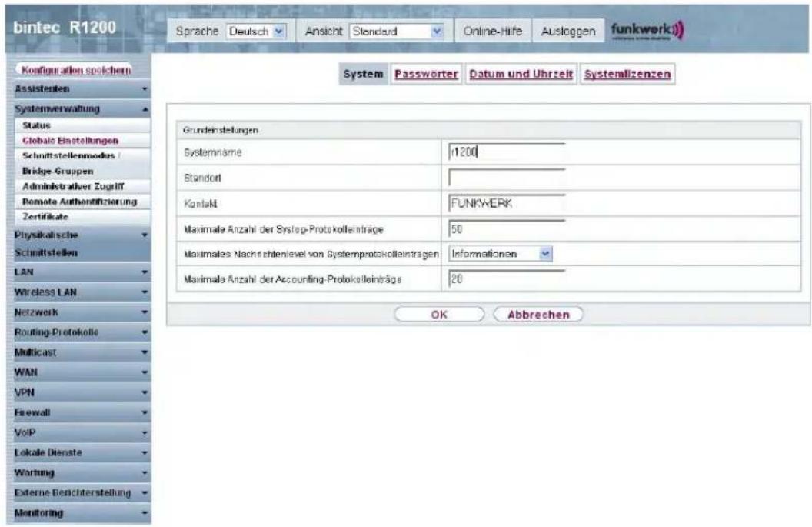Viewport: 812px width, 527px height.
Task: Click the Grundeinstellungen heading
Action: [221, 130]
